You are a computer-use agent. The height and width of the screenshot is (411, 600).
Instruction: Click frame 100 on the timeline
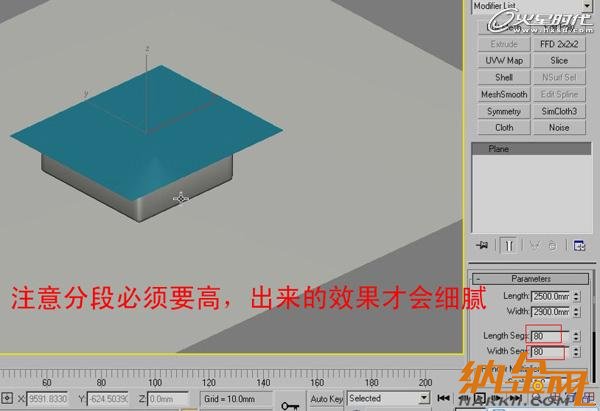[155, 382]
